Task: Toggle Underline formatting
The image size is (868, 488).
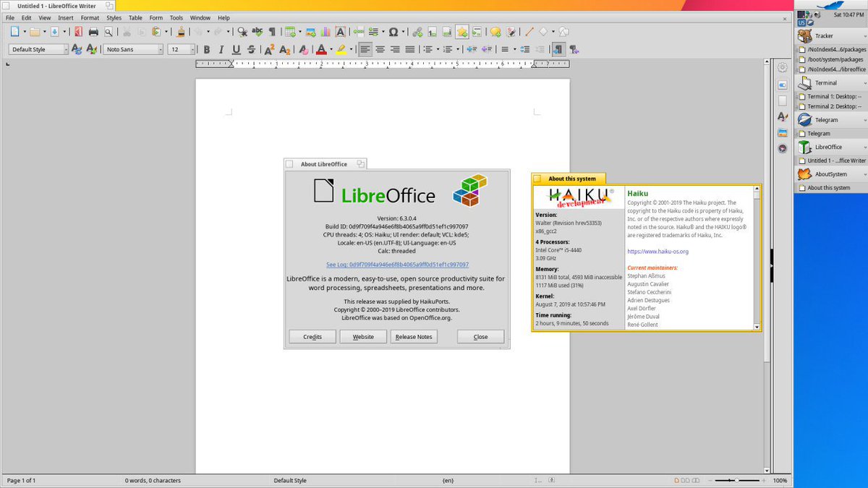Action: 237,50
